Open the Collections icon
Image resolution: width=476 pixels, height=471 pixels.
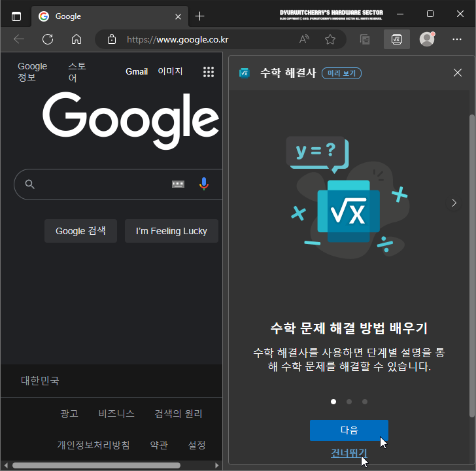[365, 39]
